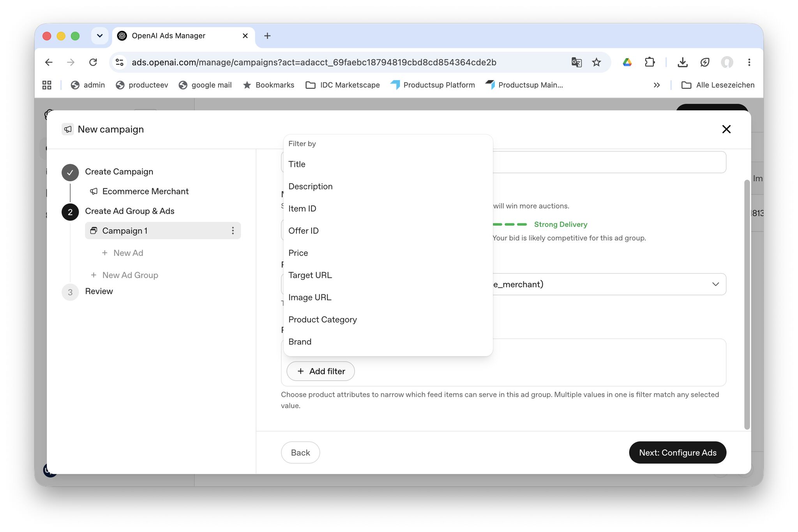Open Campaign 1 three-dot options menu
This screenshot has width=798, height=532.
(233, 231)
